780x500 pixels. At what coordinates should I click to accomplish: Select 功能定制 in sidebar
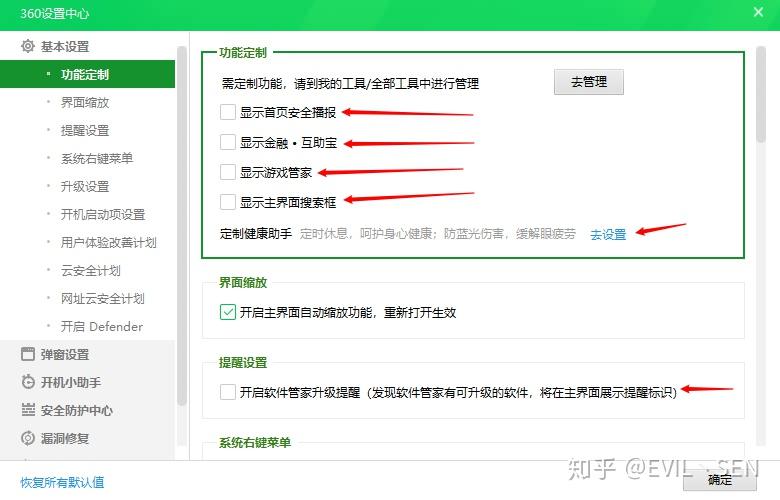(88, 74)
